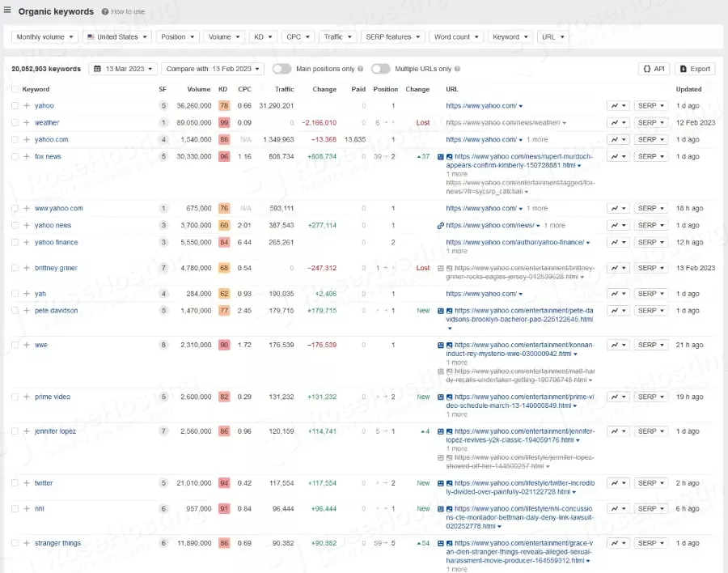Click the API button

pyautogui.click(x=654, y=69)
